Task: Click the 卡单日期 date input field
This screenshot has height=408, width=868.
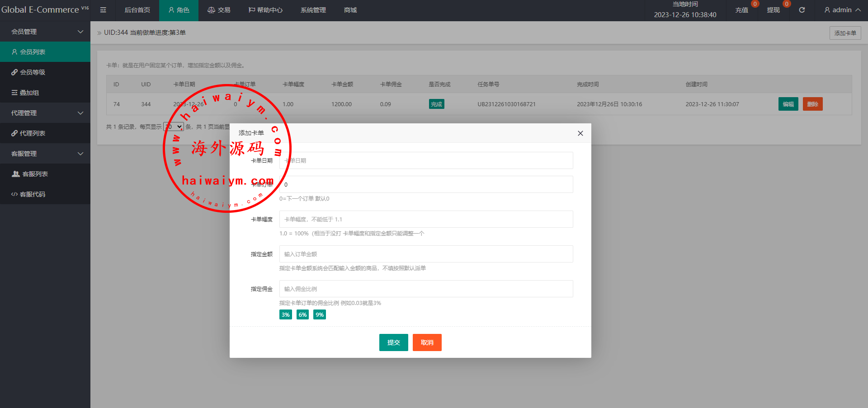Action: [426, 160]
